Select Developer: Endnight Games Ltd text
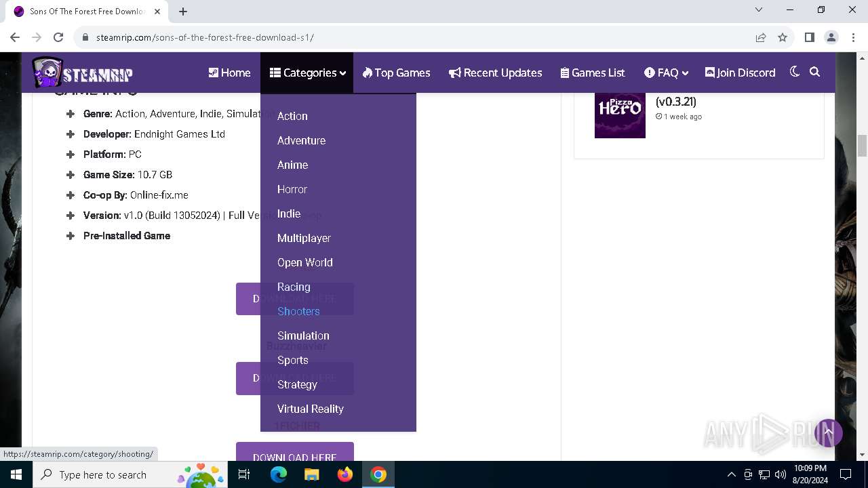868x488 pixels. pyautogui.click(x=154, y=134)
